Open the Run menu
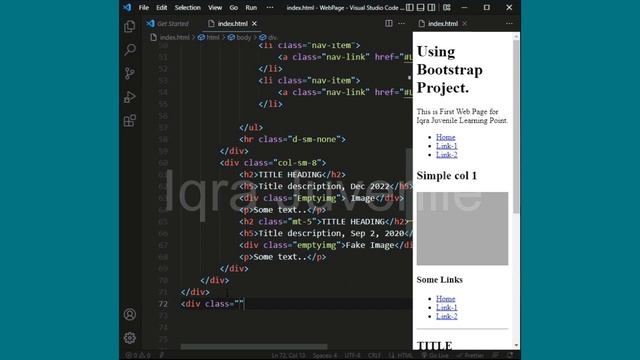The height and width of the screenshot is (360, 640). [251, 7]
